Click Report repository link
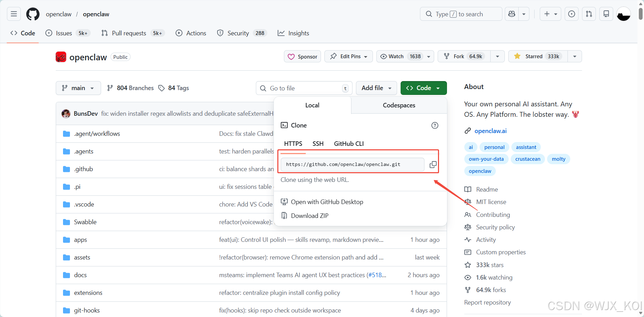Viewport: 644px width, 317px height. (x=488, y=302)
